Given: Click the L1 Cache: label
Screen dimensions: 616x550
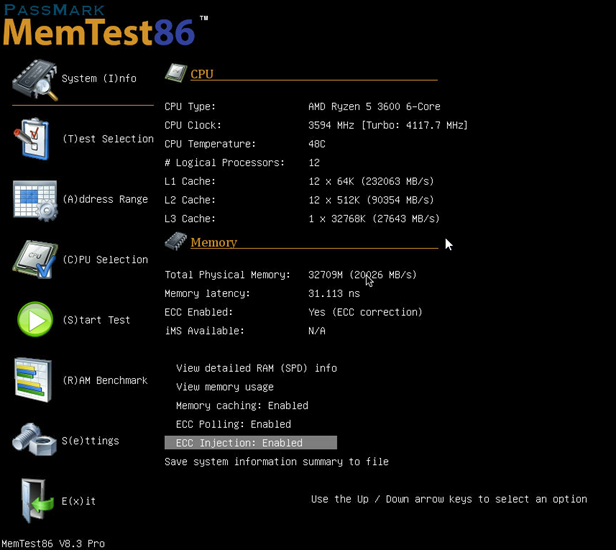Looking at the screenshot, I should 190,182.
